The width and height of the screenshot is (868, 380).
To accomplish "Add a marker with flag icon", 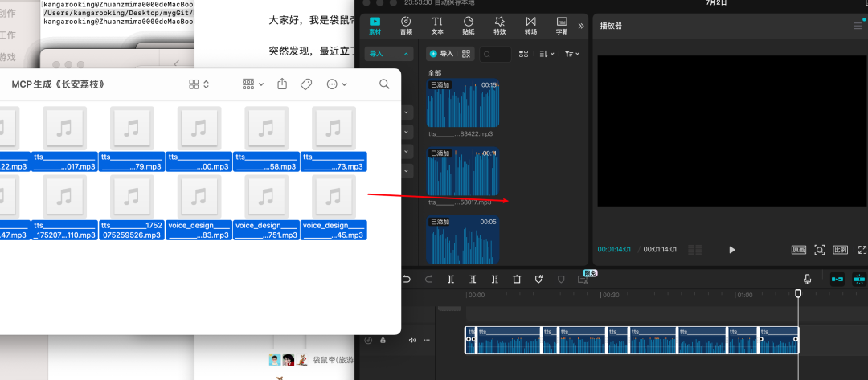I will click(561, 280).
